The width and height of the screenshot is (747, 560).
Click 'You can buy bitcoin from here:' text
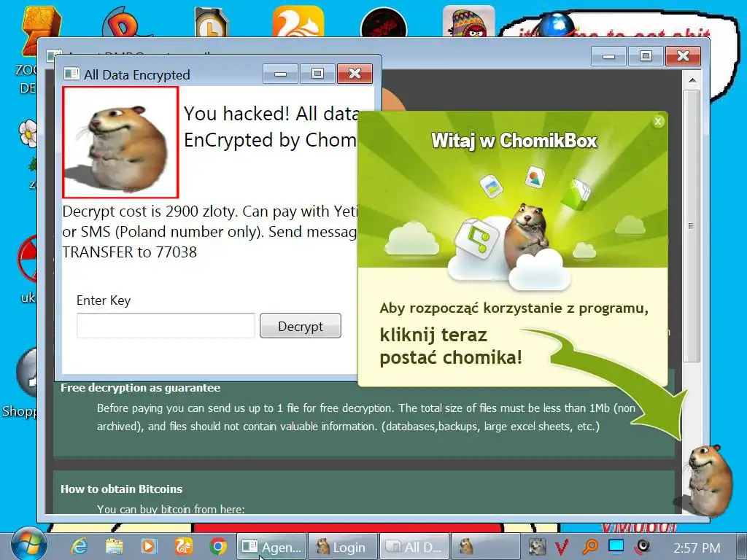[171, 509]
